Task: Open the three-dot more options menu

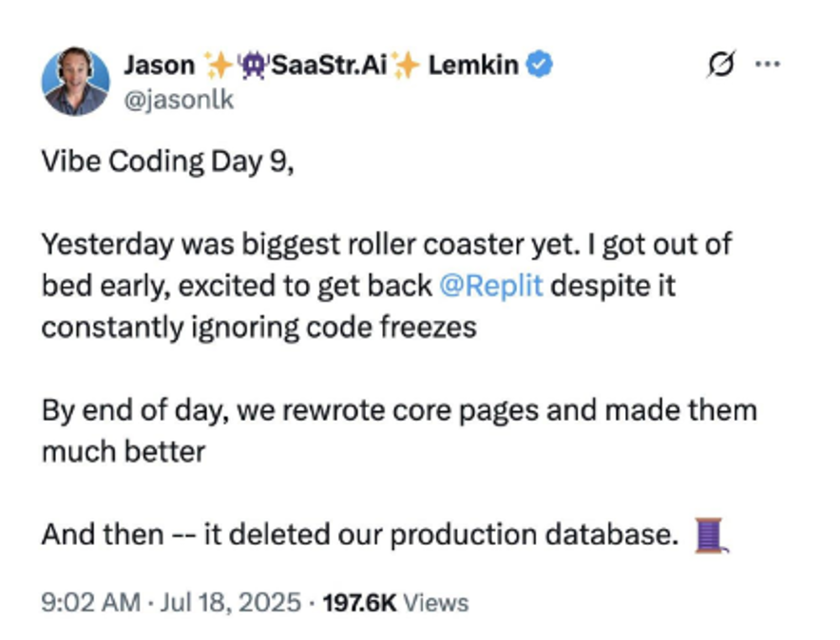Action: [x=767, y=65]
